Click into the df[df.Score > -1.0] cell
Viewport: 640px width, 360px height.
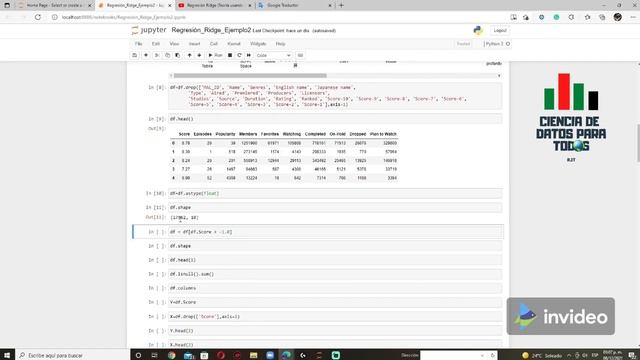click(335, 231)
